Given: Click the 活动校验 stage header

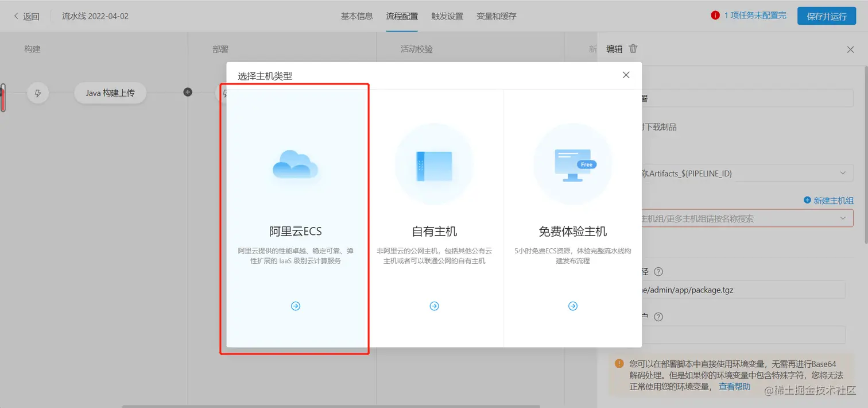Looking at the screenshot, I should [417, 49].
